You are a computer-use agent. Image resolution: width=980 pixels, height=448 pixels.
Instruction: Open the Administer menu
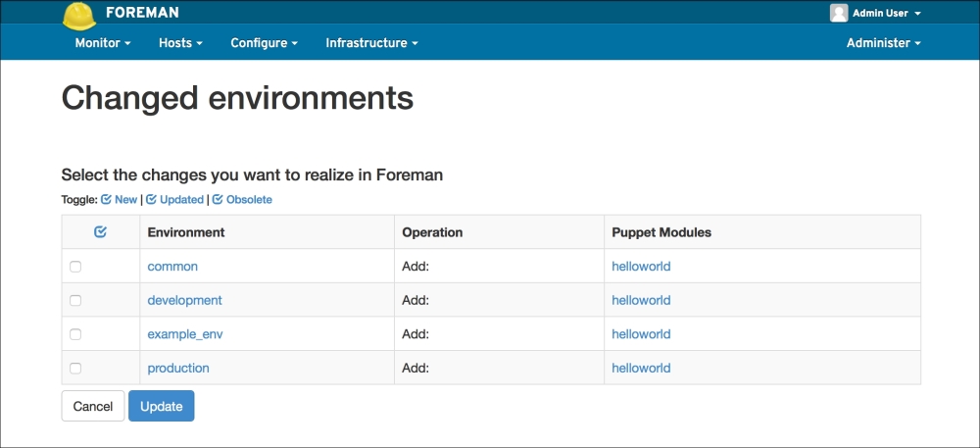tap(883, 43)
